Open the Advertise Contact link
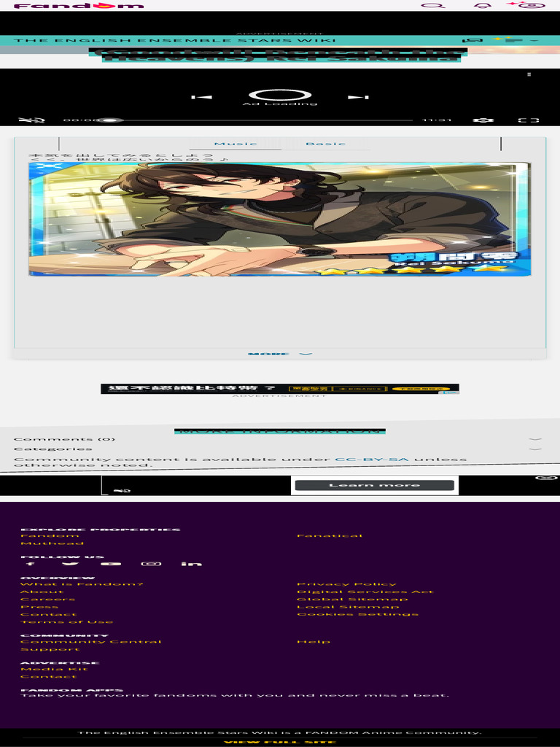The height and width of the screenshot is (747, 560). coord(48,676)
